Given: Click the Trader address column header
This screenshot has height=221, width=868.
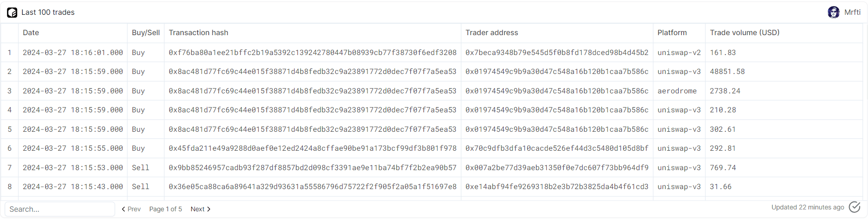Looking at the screenshot, I should coord(492,33).
